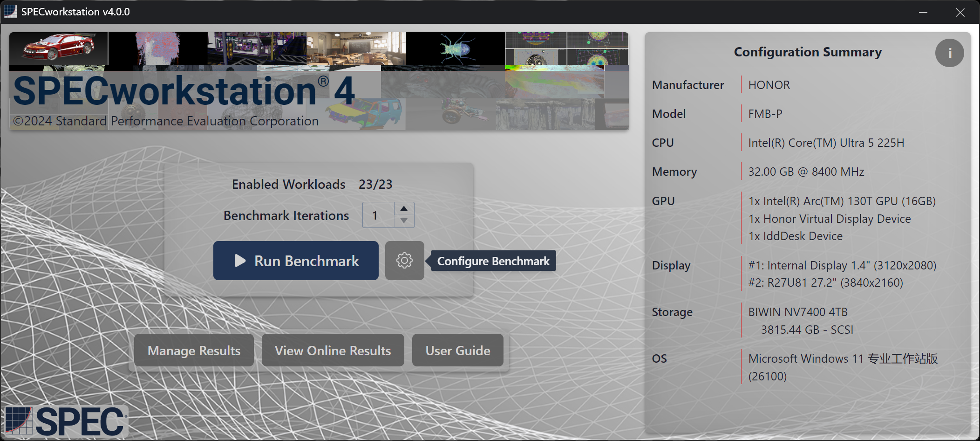Click the Run Benchmark button
The width and height of the screenshot is (980, 441).
point(296,261)
